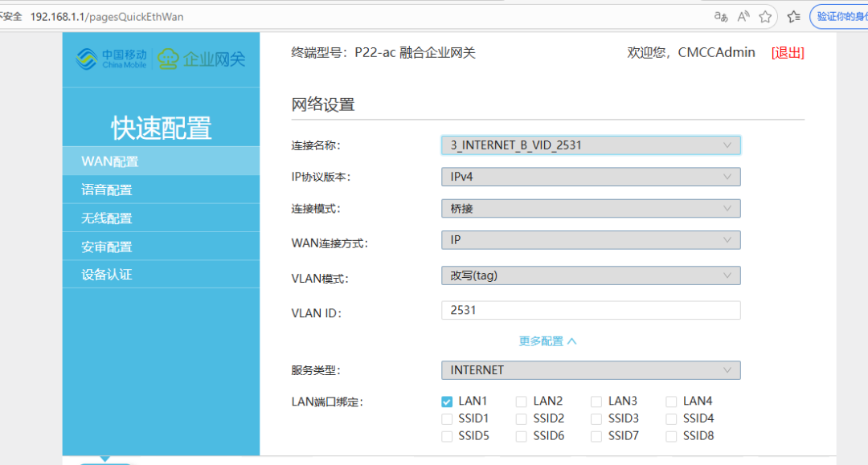Screen dimensions: 868x465
Task: Open the favorites list icon
Action: click(x=794, y=17)
